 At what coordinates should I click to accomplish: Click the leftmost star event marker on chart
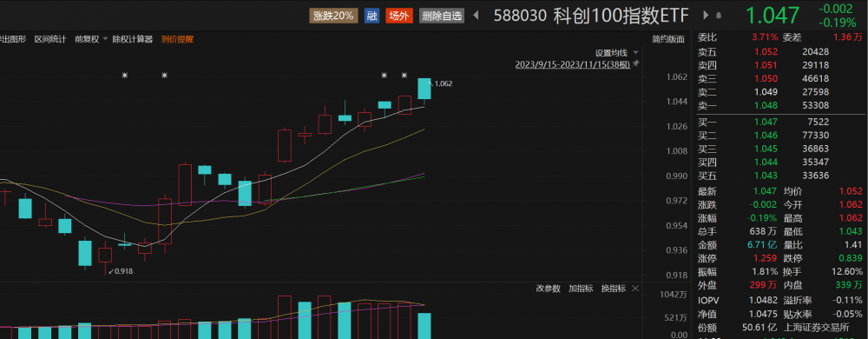(125, 76)
